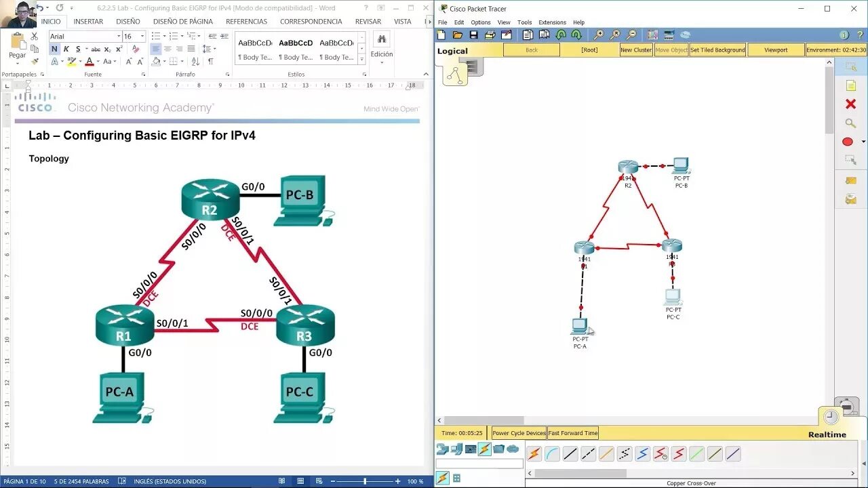Select the Connections category lightning icon
The width and height of the screenshot is (868, 488).
(x=484, y=449)
